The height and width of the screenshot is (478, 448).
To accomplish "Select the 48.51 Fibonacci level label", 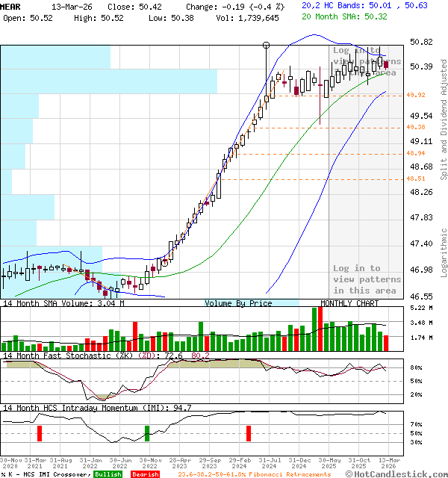I will coord(416,179).
